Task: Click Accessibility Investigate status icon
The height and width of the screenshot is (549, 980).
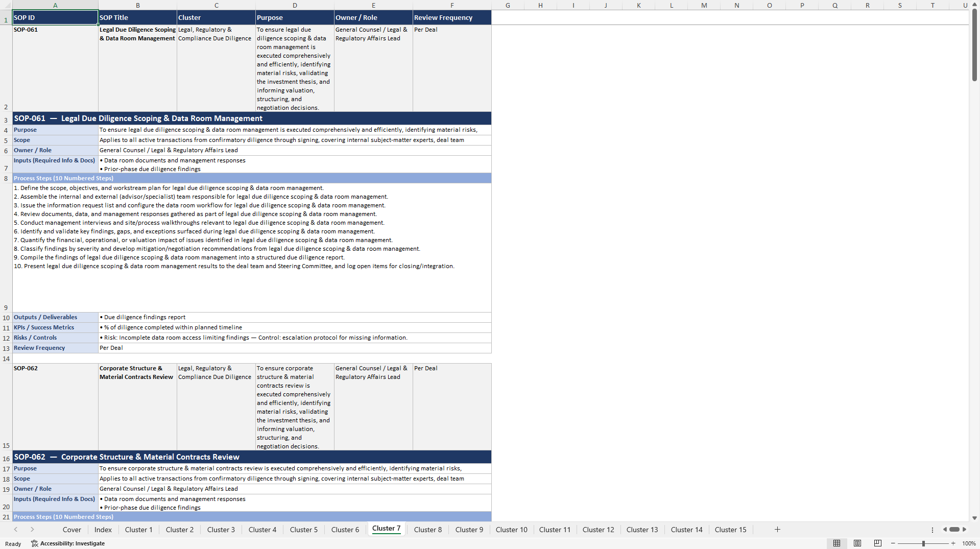Action: pos(68,543)
